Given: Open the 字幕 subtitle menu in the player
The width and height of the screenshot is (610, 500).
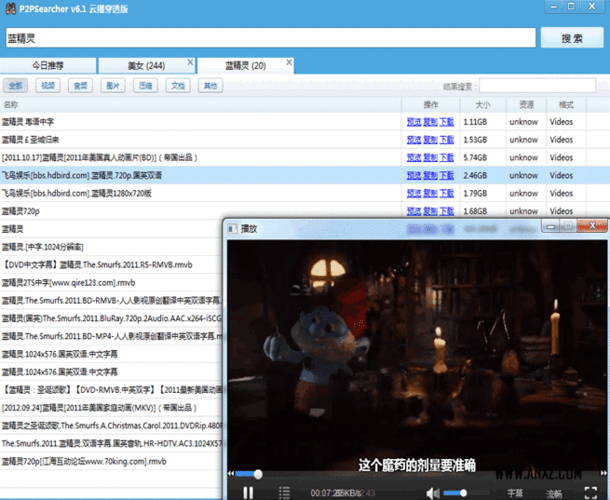Looking at the screenshot, I should (515, 493).
